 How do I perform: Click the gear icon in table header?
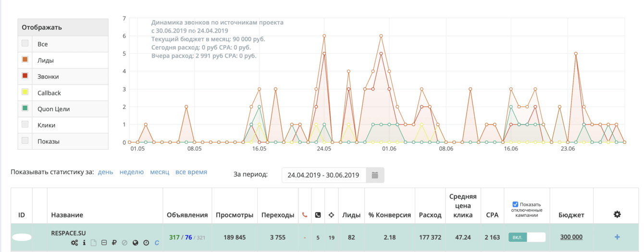[617, 214]
